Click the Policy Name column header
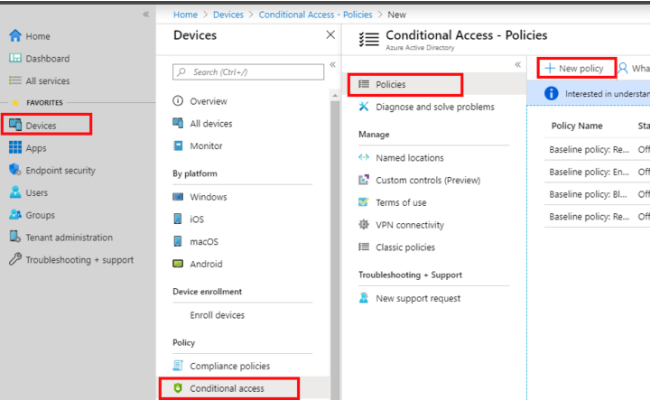This screenshot has width=664, height=411. pyautogui.click(x=577, y=126)
